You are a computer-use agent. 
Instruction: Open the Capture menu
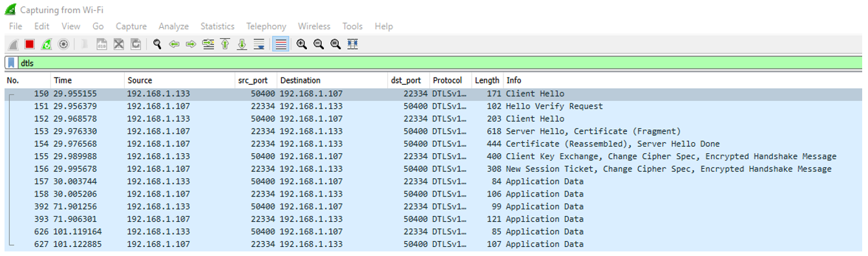(x=131, y=27)
